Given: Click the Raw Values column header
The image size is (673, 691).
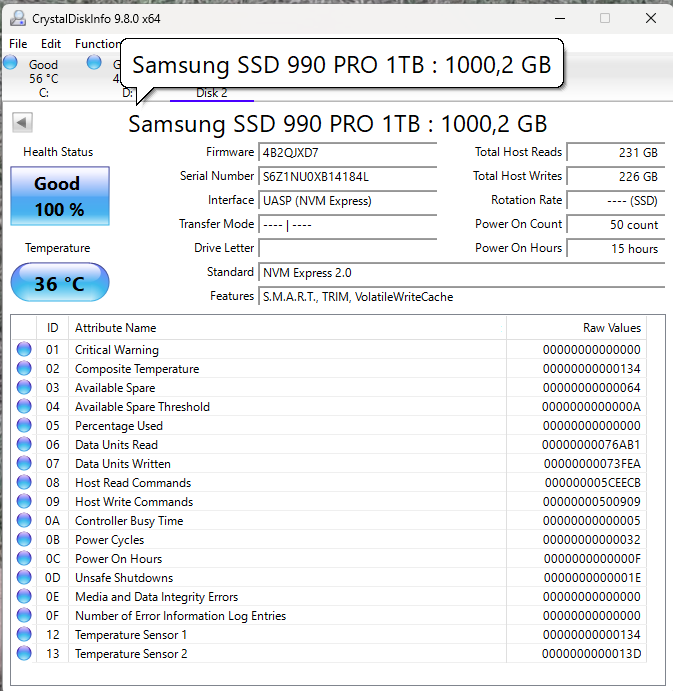Looking at the screenshot, I should tap(576, 328).
